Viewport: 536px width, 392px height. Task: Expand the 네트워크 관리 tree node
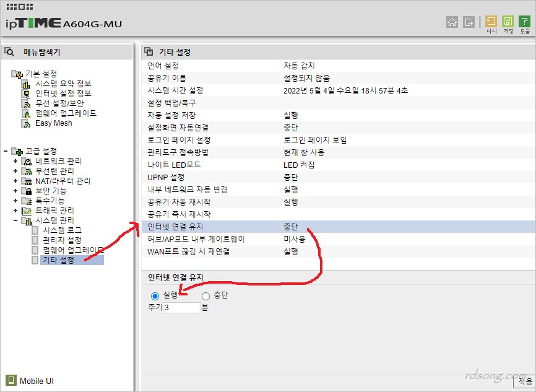(x=14, y=162)
